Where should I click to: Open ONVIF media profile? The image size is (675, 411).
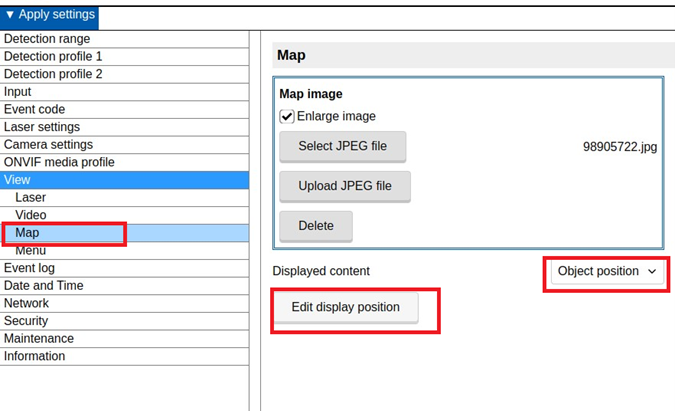point(59,162)
